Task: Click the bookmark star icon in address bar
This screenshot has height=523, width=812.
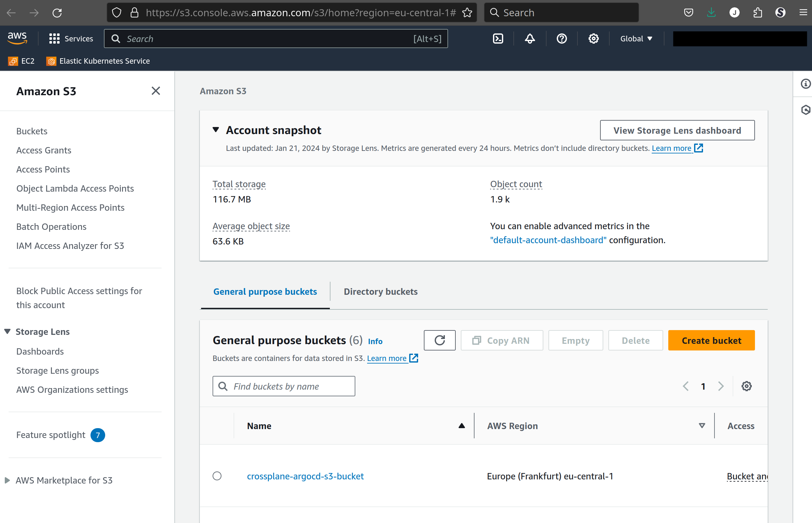Action: [x=467, y=12]
